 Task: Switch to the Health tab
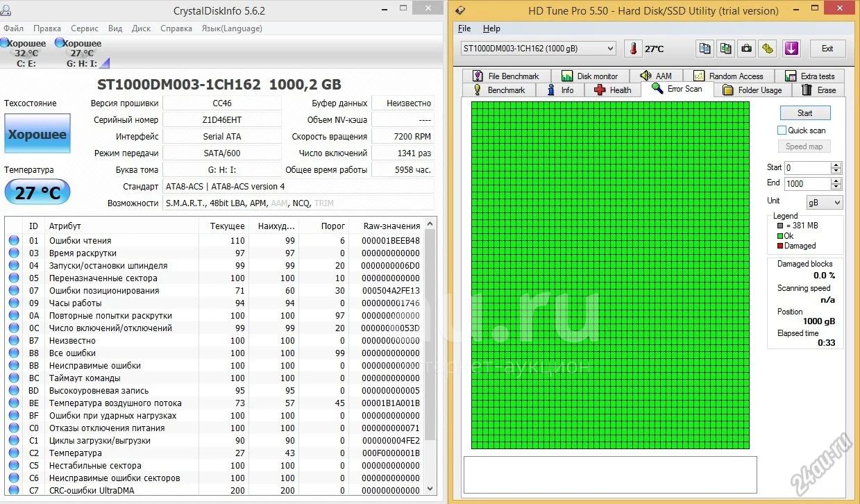point(613,90)
